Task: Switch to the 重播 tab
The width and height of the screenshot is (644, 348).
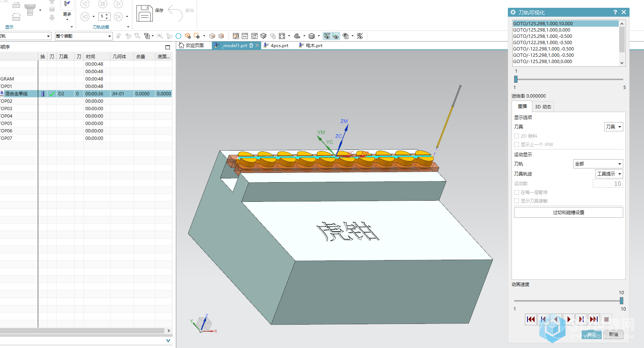Action: coord(522,106)
